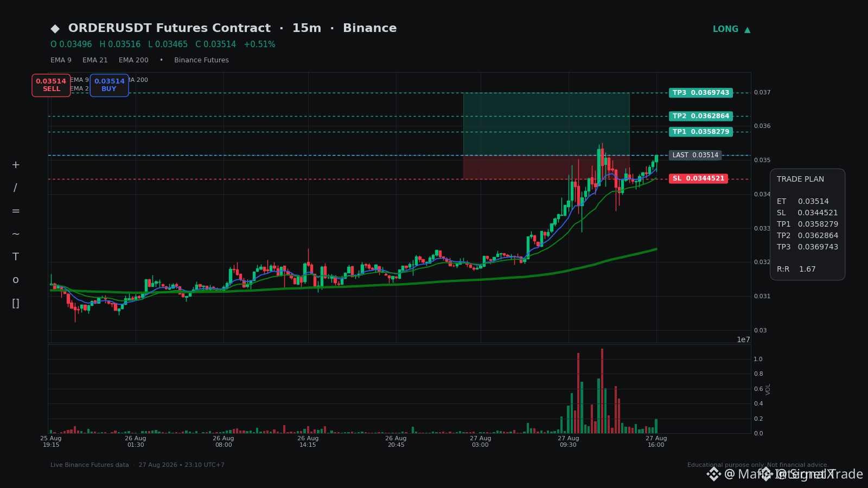Click the TP3 row in the Trade Plan panel
Screen dimensions: 868x488
click(x=807, y=247)
